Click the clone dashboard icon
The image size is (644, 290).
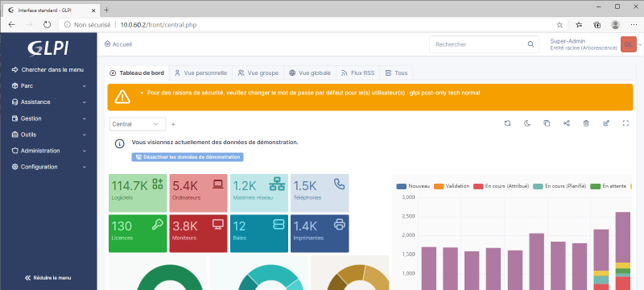tap(547, 123)
